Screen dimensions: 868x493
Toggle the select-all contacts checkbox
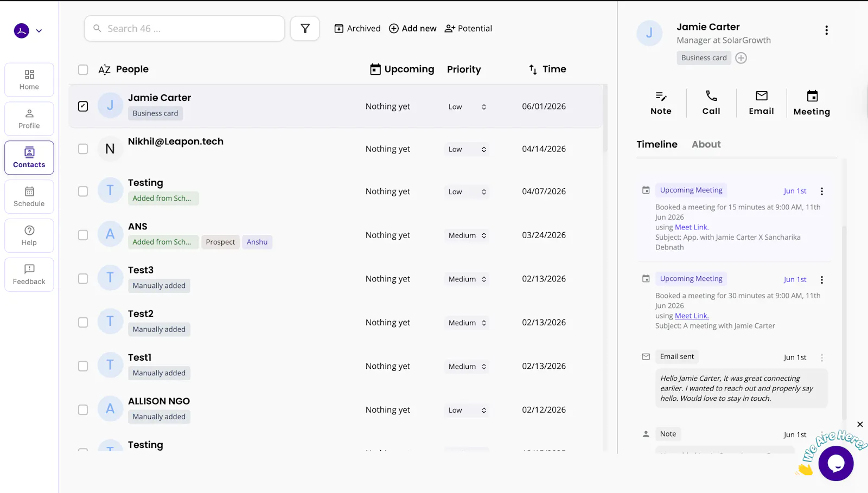(x=83, y=69)
